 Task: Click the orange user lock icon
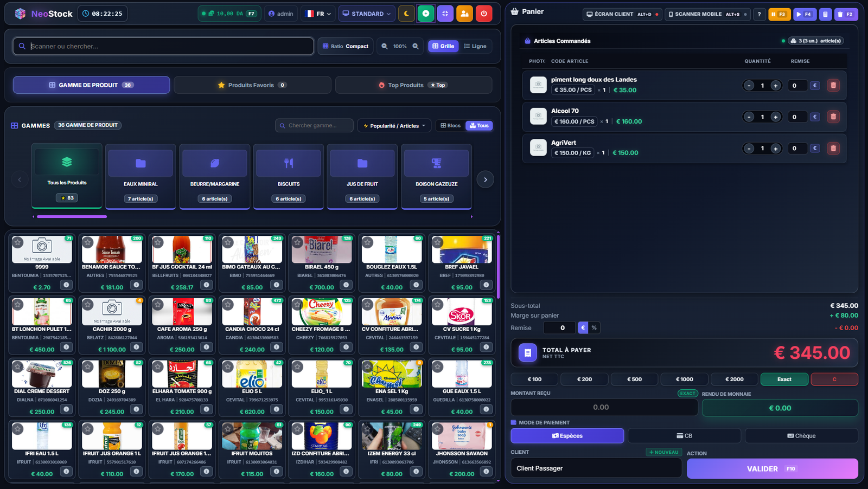pos(464,14)
